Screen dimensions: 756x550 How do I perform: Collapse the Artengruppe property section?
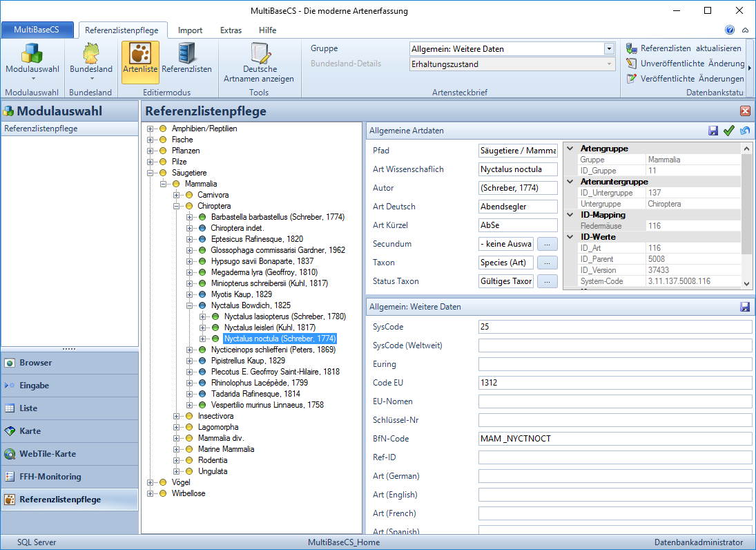[570, 149]
